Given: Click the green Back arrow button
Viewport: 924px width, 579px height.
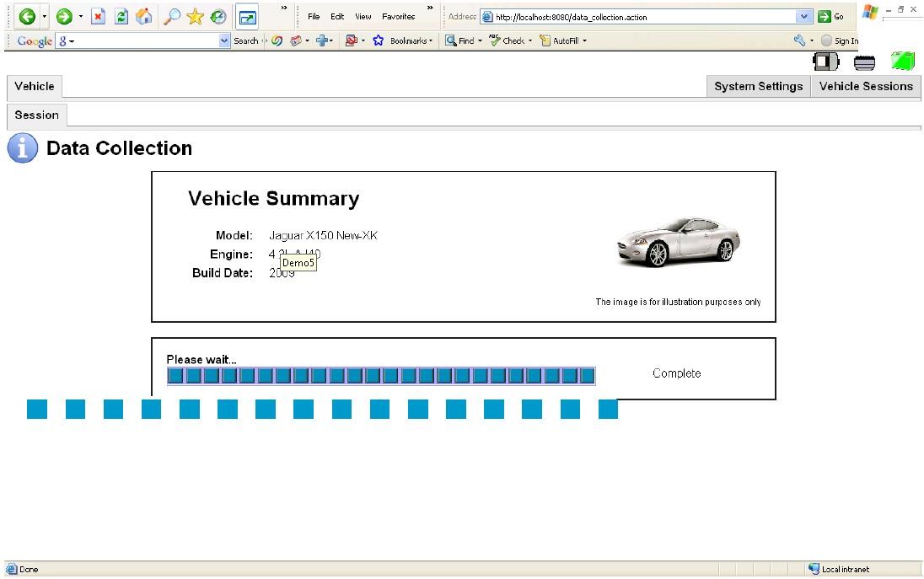Looking at the screenshot, I should point(27,17).
